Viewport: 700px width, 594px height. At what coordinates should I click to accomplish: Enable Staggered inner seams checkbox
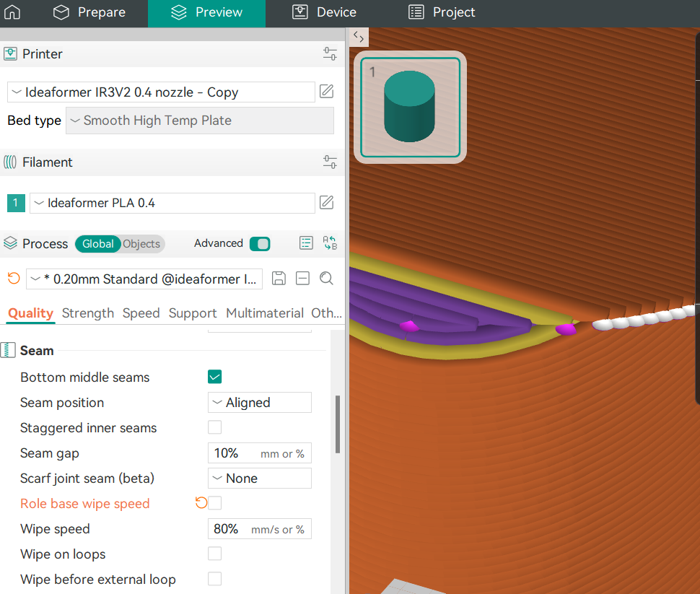coord(215,427)
